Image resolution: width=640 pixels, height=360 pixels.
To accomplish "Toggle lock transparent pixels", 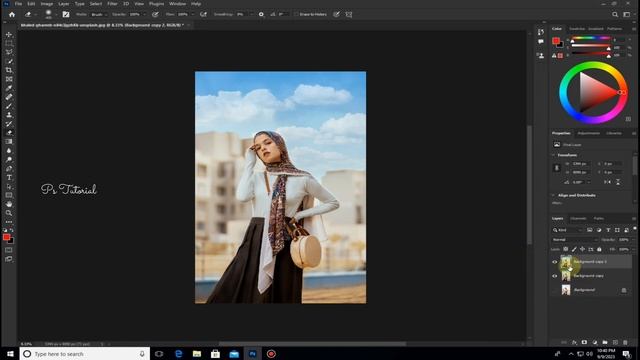I will coord(566,249).
